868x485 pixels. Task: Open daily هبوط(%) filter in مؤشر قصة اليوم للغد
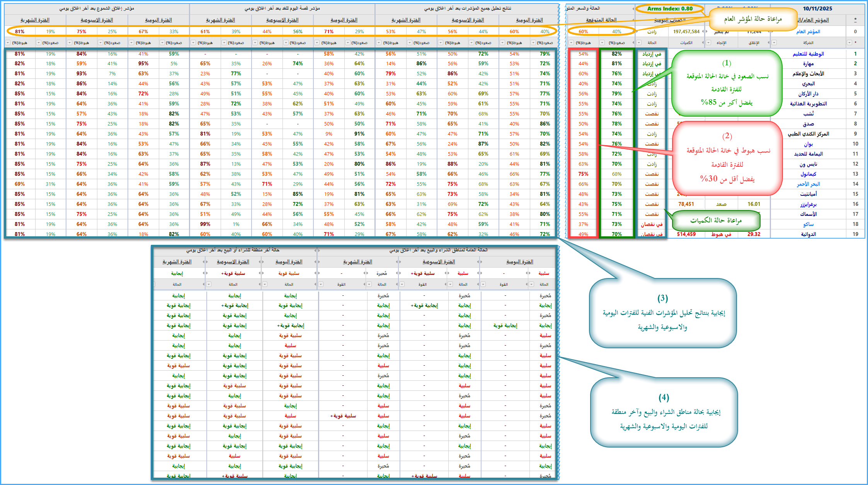point(317,43)
